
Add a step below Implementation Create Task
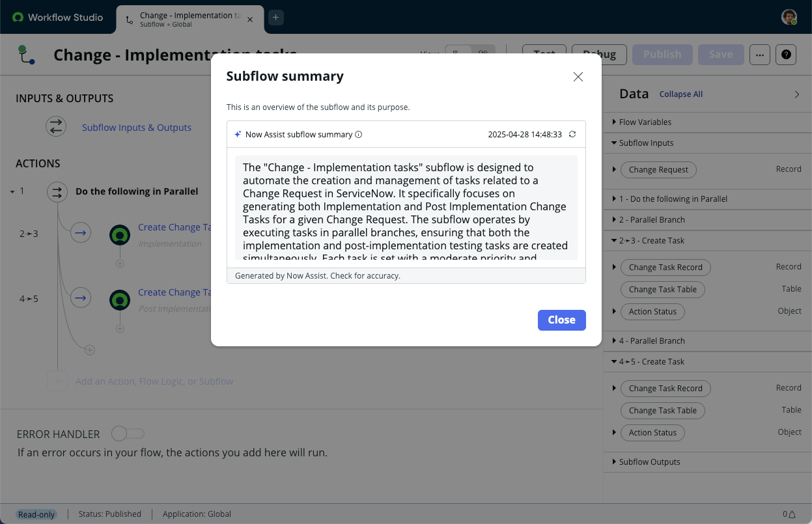point(120,264)
